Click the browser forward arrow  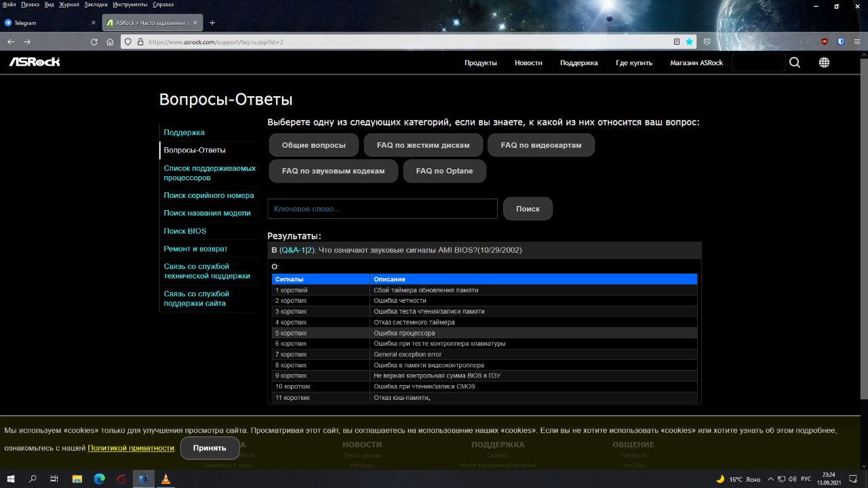click(27, 41)
